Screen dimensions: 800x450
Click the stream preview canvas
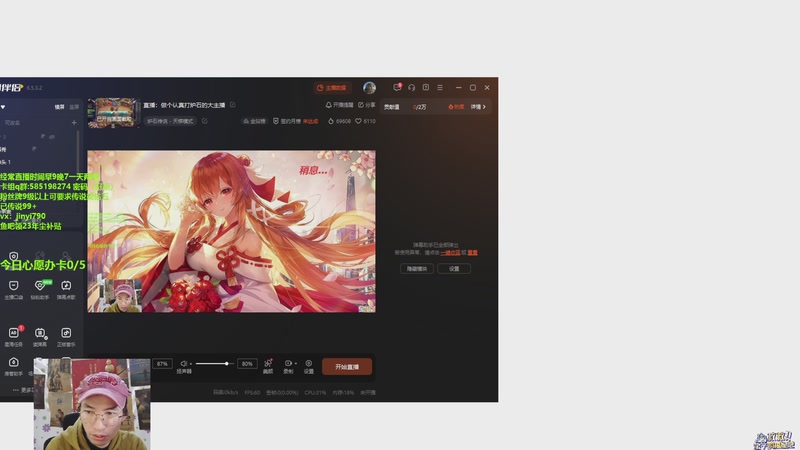[x=231, y=231]
